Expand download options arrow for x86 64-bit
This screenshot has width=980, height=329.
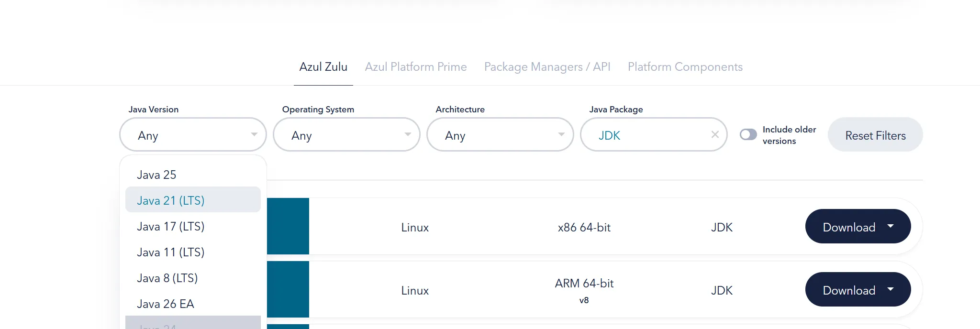(x=891, y=226)
